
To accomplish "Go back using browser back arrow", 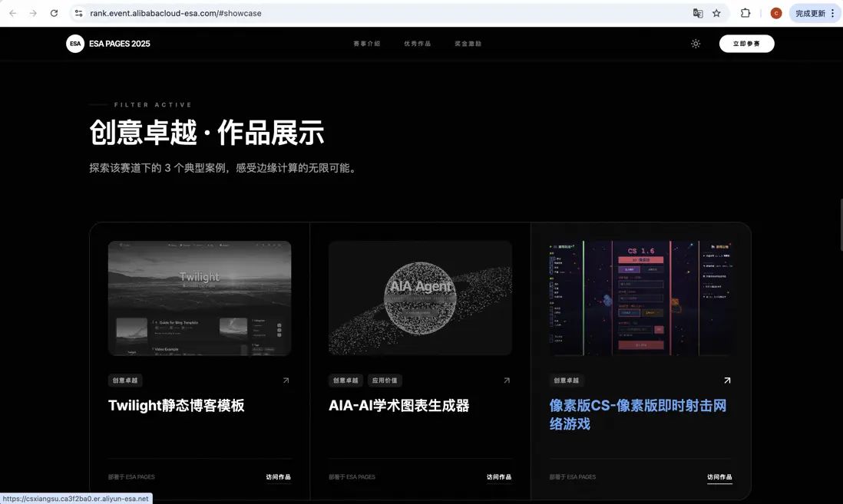I will point(13,14).
